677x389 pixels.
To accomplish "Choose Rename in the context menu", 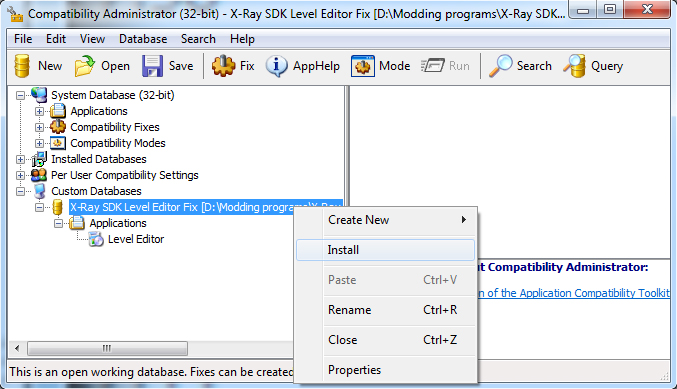I will point(386,310).
